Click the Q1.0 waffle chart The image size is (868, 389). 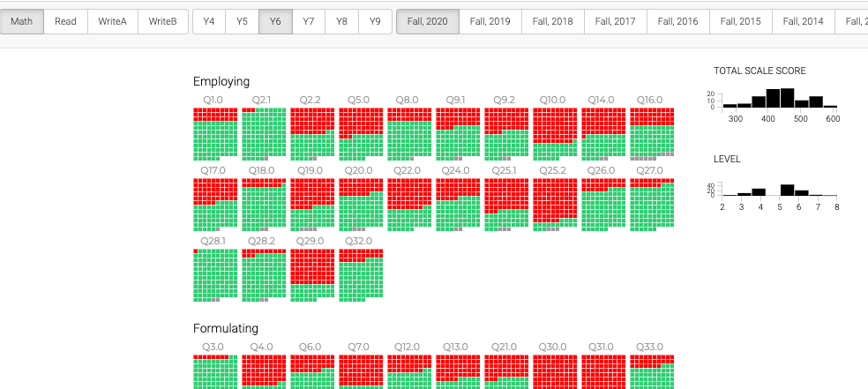(215, 133)
